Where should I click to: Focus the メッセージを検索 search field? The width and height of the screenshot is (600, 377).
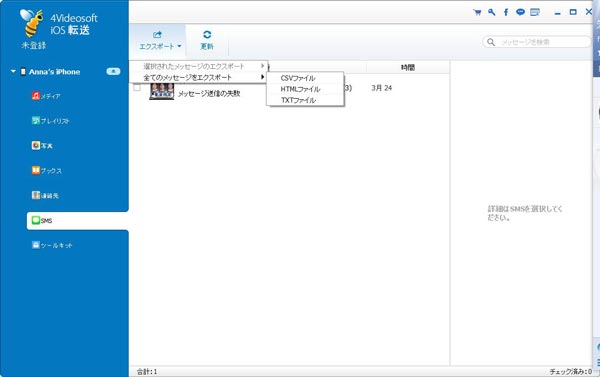click(537, 42)
